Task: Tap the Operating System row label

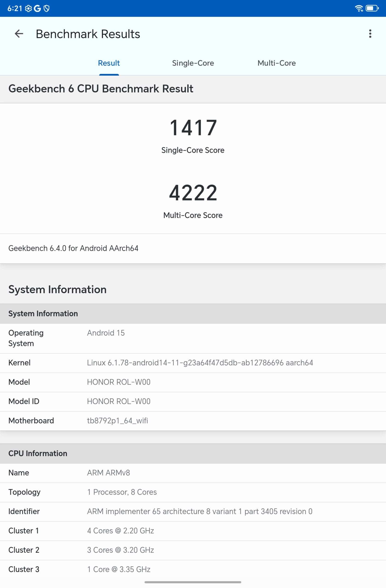Action: click(x=26, y=338)
